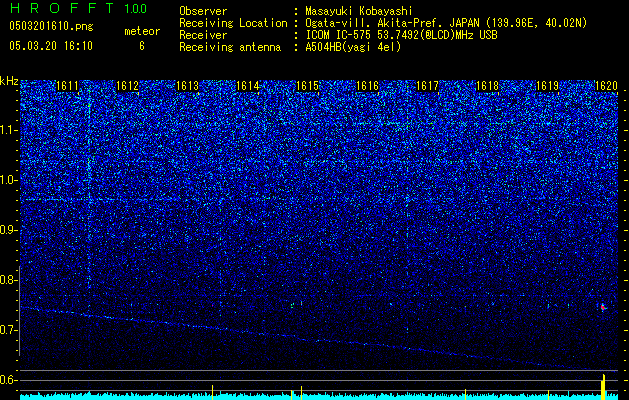
Task: Click the gray detection-range bar on the left axis
Action: 19,311
